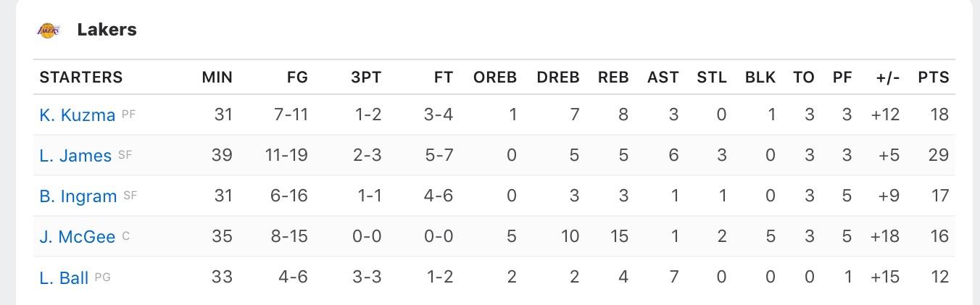
Task: Open the Lakers team heading
Action: coord(107,30)
